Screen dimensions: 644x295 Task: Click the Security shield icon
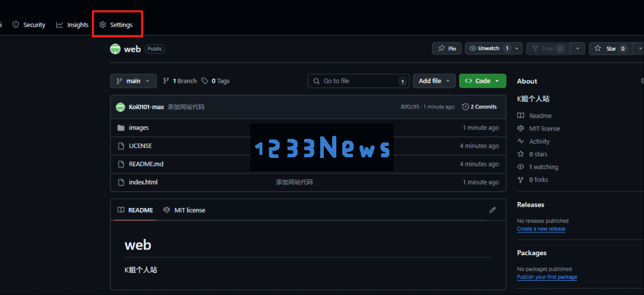pos(16,25)
